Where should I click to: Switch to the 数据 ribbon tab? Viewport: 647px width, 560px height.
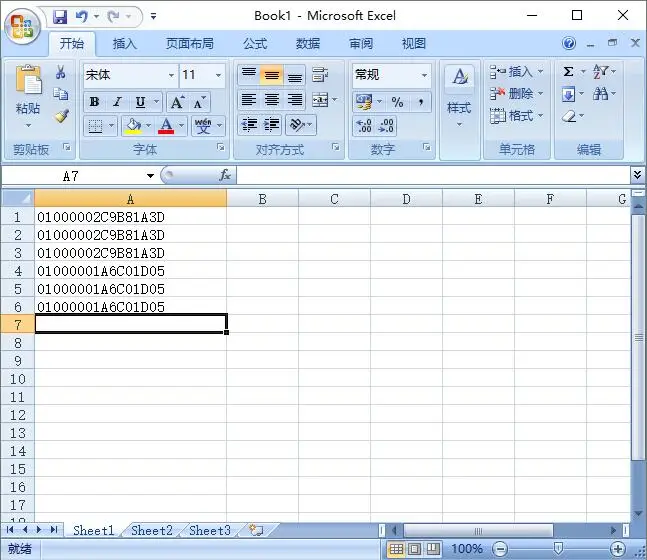pyautogui.click(x=308, y=43)
